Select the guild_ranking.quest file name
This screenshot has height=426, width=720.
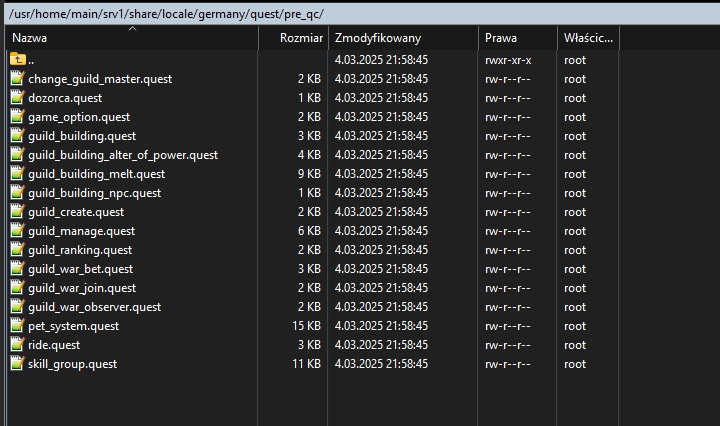point(80,250)
